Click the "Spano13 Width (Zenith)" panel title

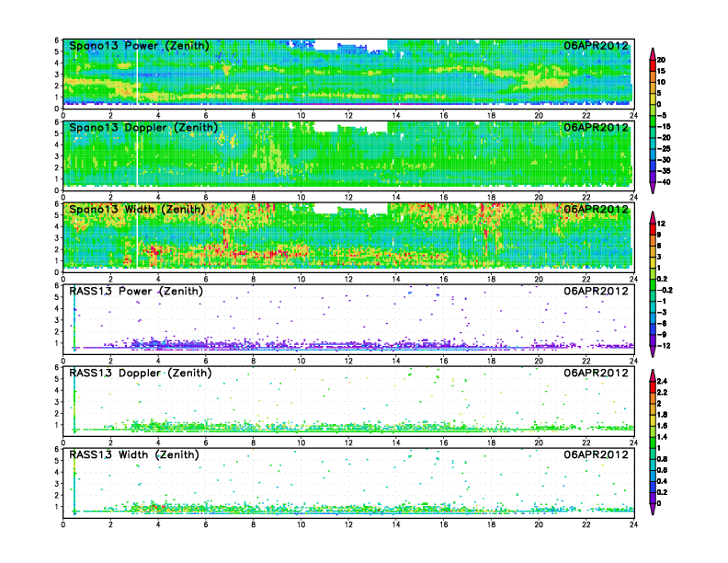coord(137,209)
